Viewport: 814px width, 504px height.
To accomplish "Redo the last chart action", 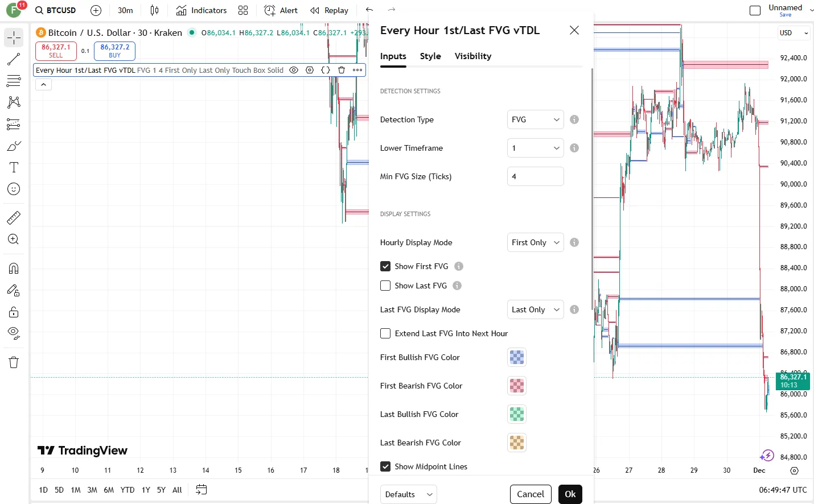I will 391,10.
